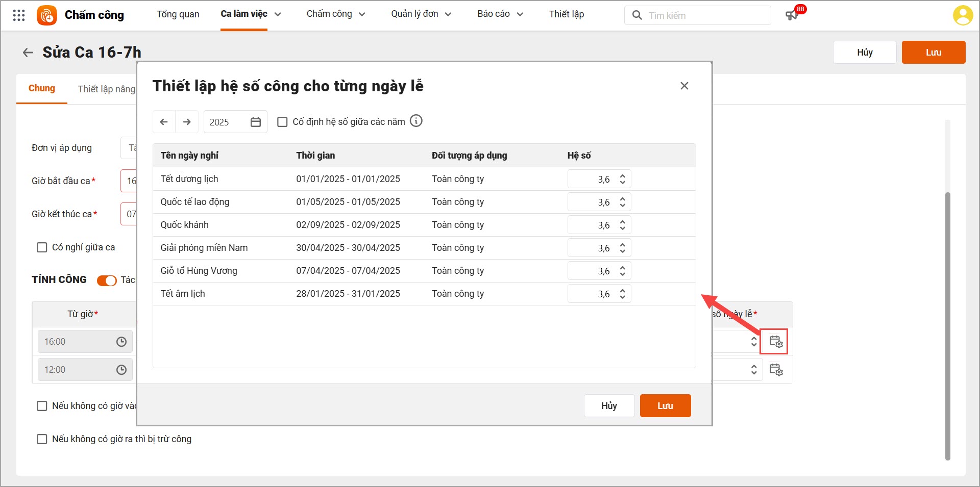The width and height of the screenshot is (980, 487).
Task: Show info for Cố định hệ số
Action: 416,121
